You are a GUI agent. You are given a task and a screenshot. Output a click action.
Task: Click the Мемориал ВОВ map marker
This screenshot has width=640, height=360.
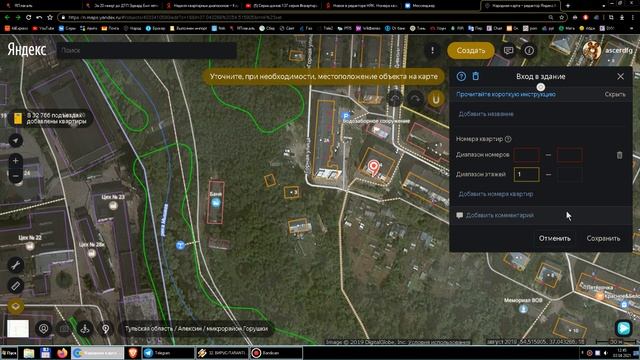523,309
